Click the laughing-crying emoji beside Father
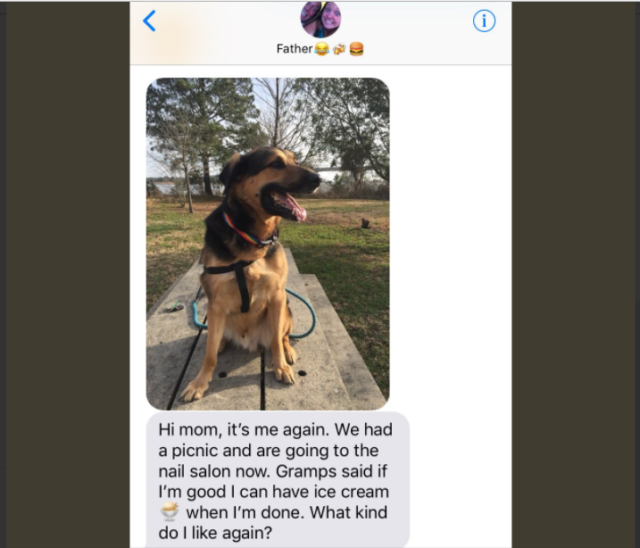The image size is (640, 548). 322,49
